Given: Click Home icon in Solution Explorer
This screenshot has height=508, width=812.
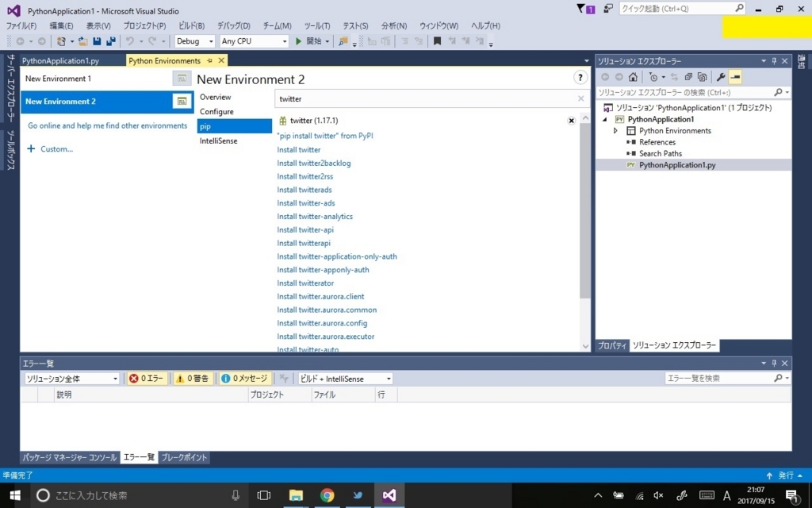Looking at the screenshot, I should [633, 77].
